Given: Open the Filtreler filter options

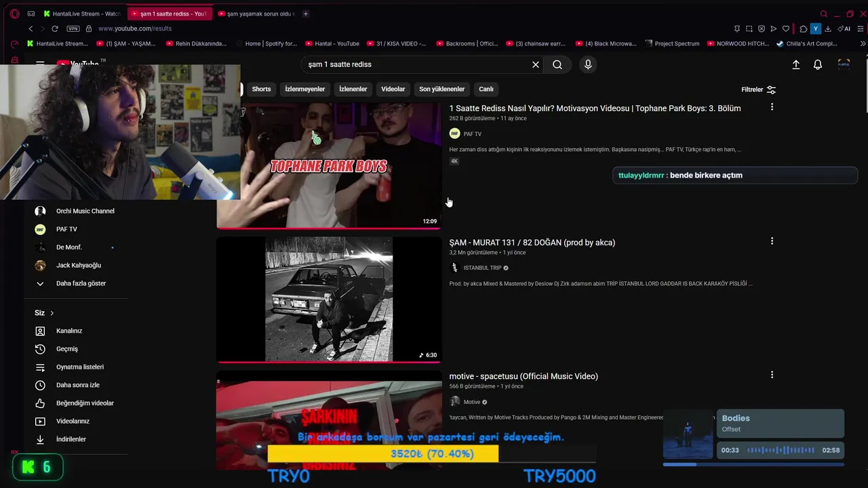Looking at the screenshot, I should 759,89.
